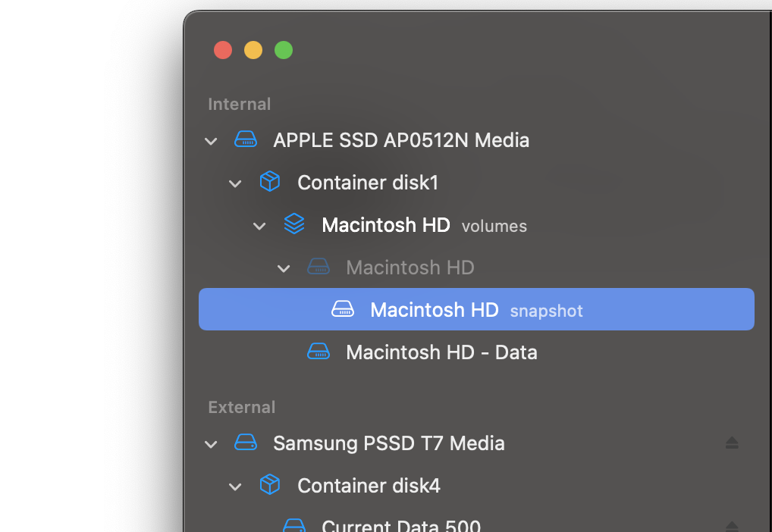The width and height of the screenshot is (772, 532).
Task: Select Container disk4 in sidebar
Action: [x=369, y=485]
